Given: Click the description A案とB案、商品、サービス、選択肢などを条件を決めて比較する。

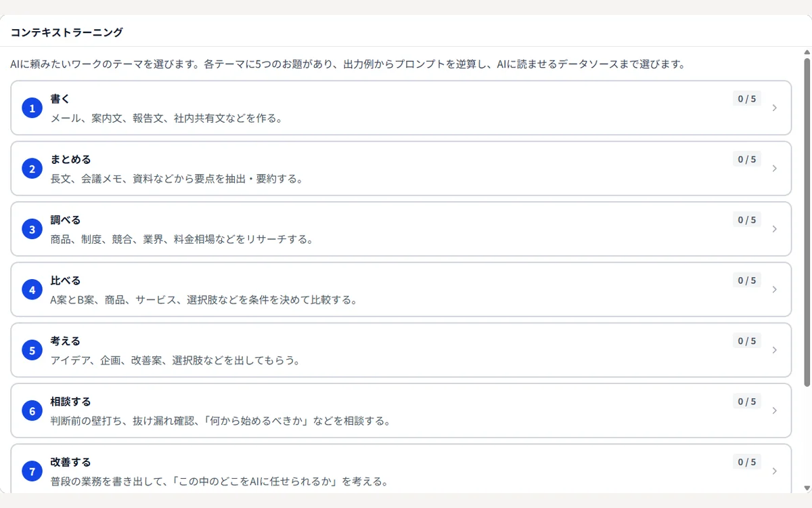Looking at the screenshot, I should point(204,299).
